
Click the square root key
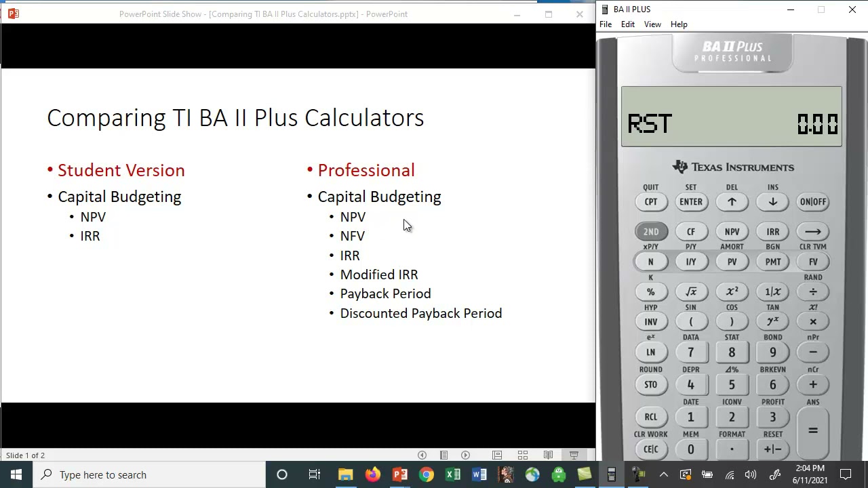691,292
